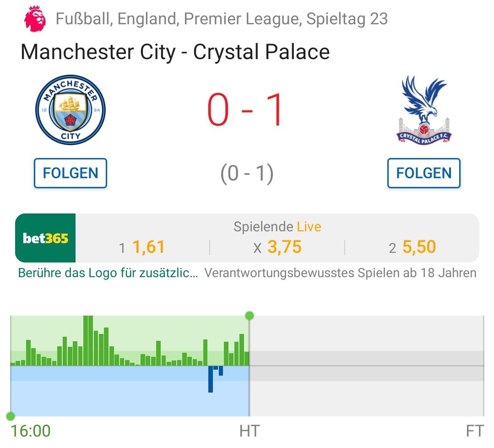Screen dimensions: 494x448
Task: Select the tall blue Crystal Palace momentum bar
Action: point(211,379)
